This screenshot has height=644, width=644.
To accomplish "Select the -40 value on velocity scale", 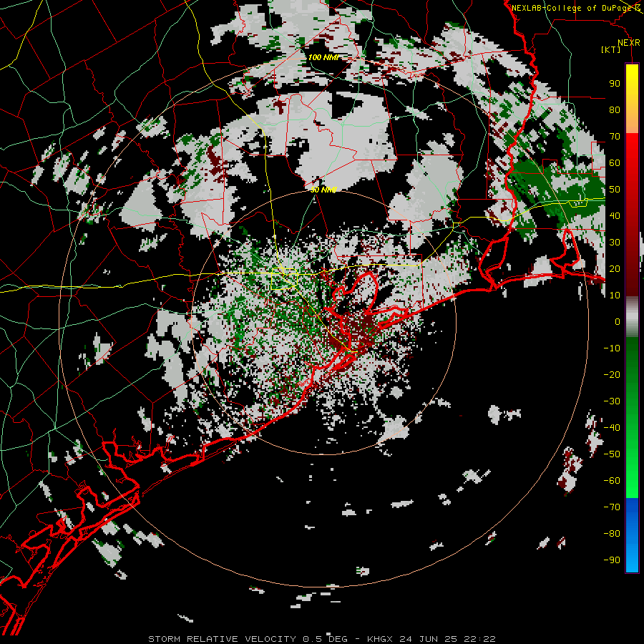I will 612,428.
